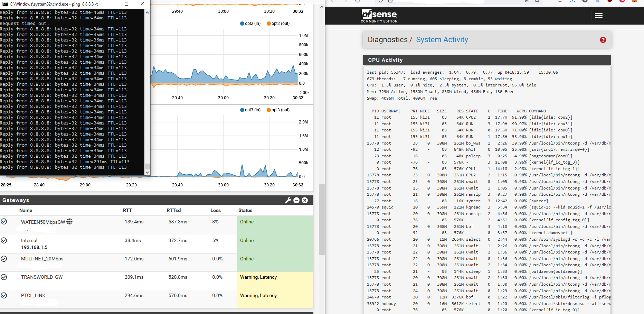
Task: Click the dashboard page scrollbar thumb
Action: click(x=322, y=219)
